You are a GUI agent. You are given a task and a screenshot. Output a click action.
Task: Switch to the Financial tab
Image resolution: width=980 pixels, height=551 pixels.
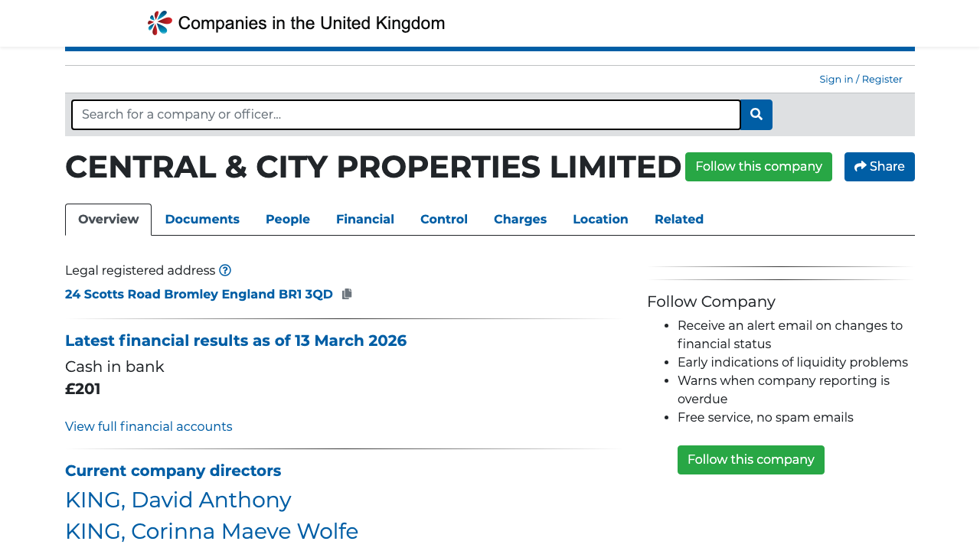[365, 220]
